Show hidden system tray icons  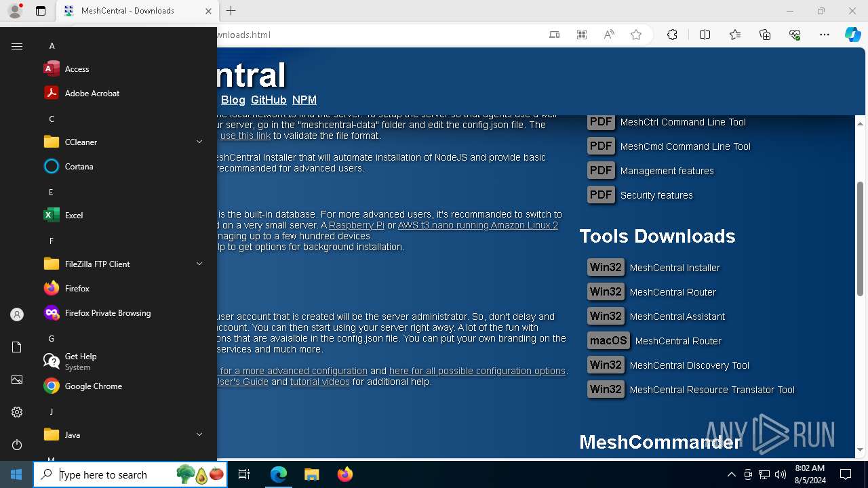731,474
